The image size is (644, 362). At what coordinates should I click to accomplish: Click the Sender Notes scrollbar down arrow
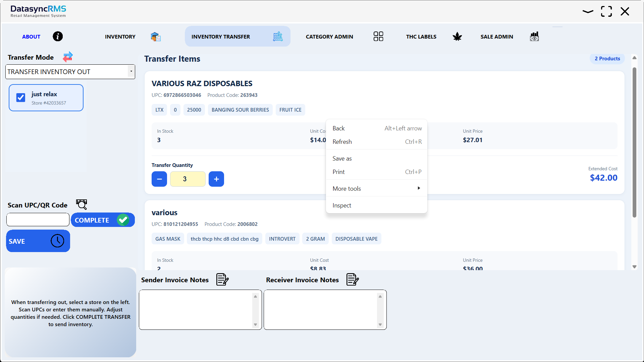coord(255,324)
